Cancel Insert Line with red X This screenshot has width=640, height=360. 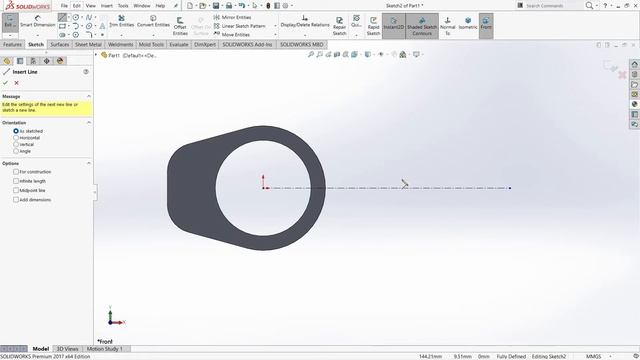tap(17, 83)
